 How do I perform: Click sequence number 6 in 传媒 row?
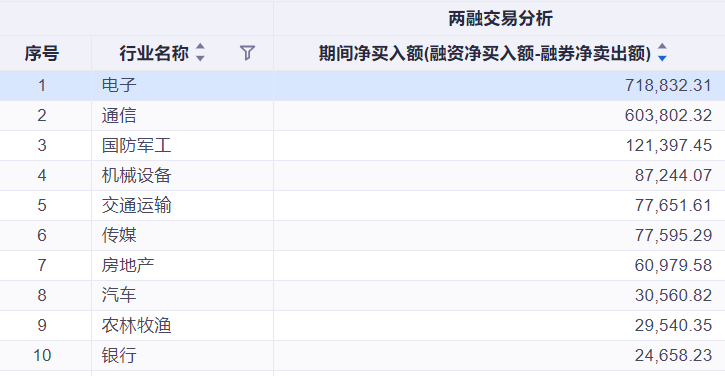(x=42, y=235)
